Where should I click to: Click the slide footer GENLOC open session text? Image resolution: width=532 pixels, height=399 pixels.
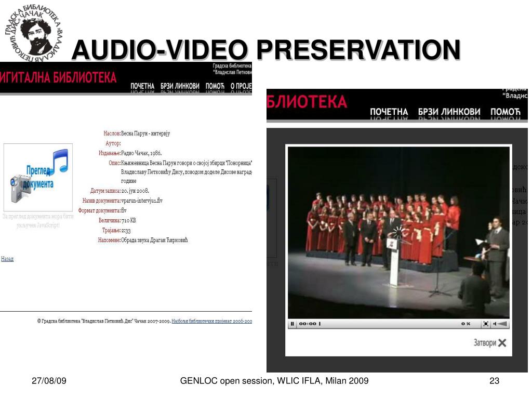[x=274, y=381]
